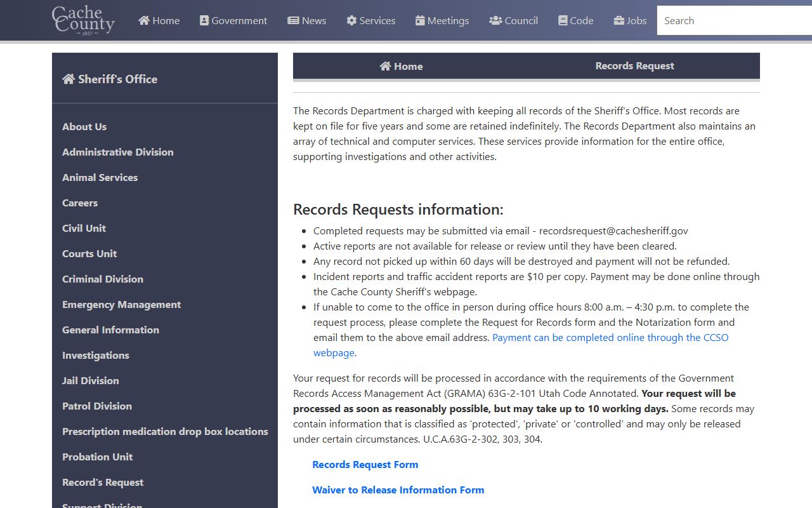812x508 pixels.
Task: Click the house icon beside Home in navbar
Action: (144, 20)
